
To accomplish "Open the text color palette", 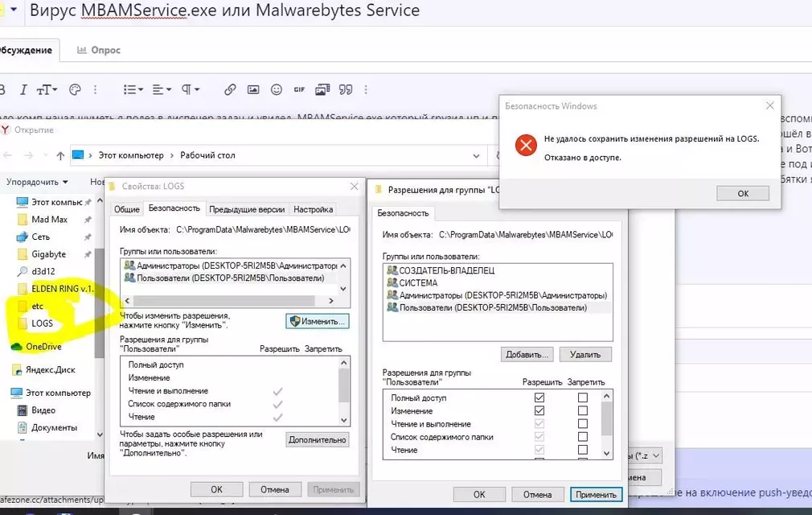I will click(73, 90).
